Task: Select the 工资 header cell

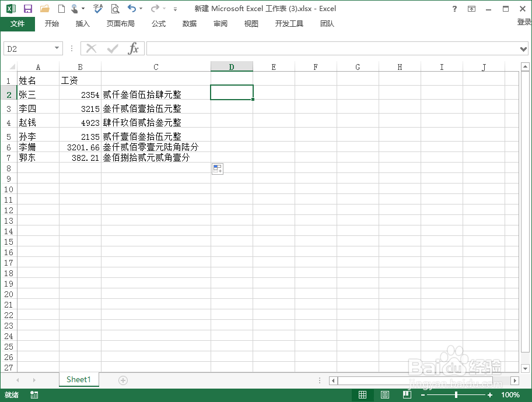Action: pos(80,80)
